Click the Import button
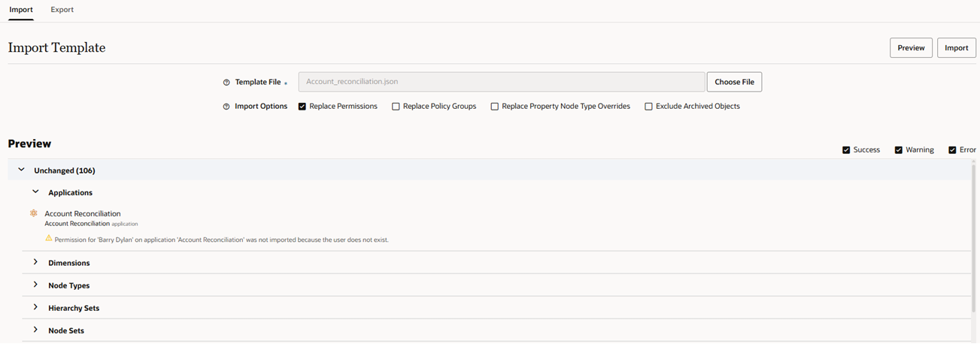Image resolution: width=980 pixels, height=344 pixels. [957, 47]
